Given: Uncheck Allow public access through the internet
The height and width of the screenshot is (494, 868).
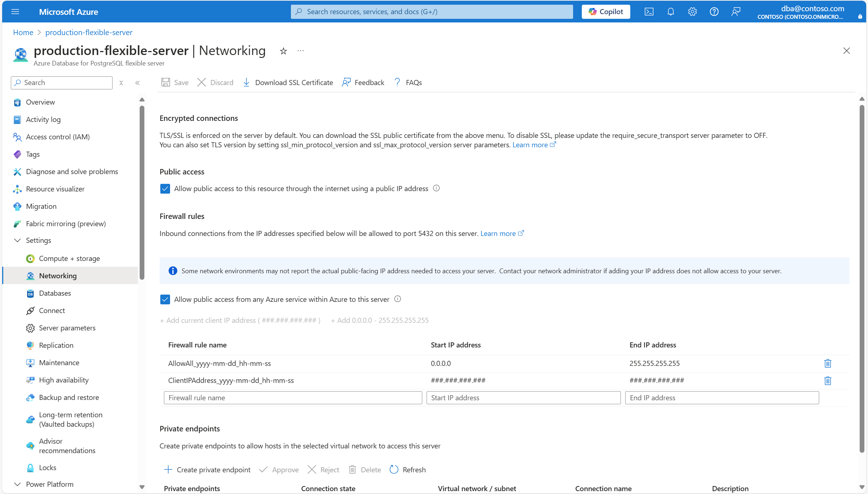Looking at the screenshot, I should [165, 188].
